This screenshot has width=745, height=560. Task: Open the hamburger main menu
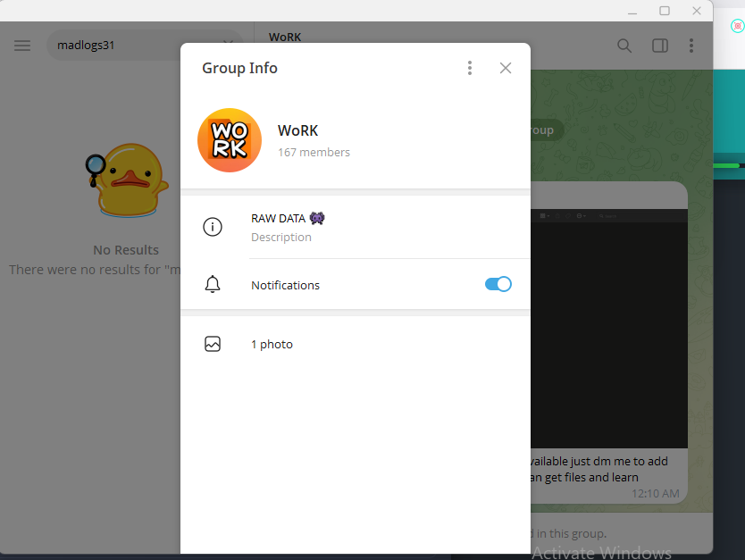tap(22, 46)
